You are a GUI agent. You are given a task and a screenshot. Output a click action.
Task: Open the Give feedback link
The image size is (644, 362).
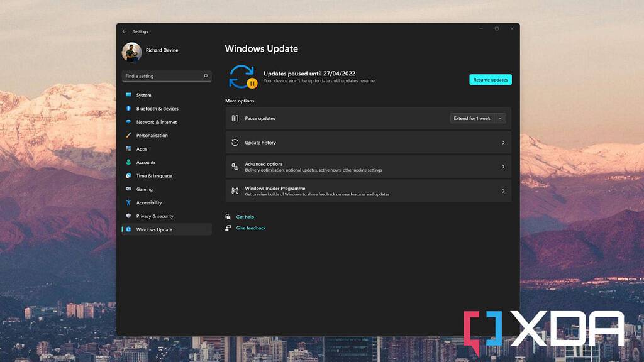[250, 228]
